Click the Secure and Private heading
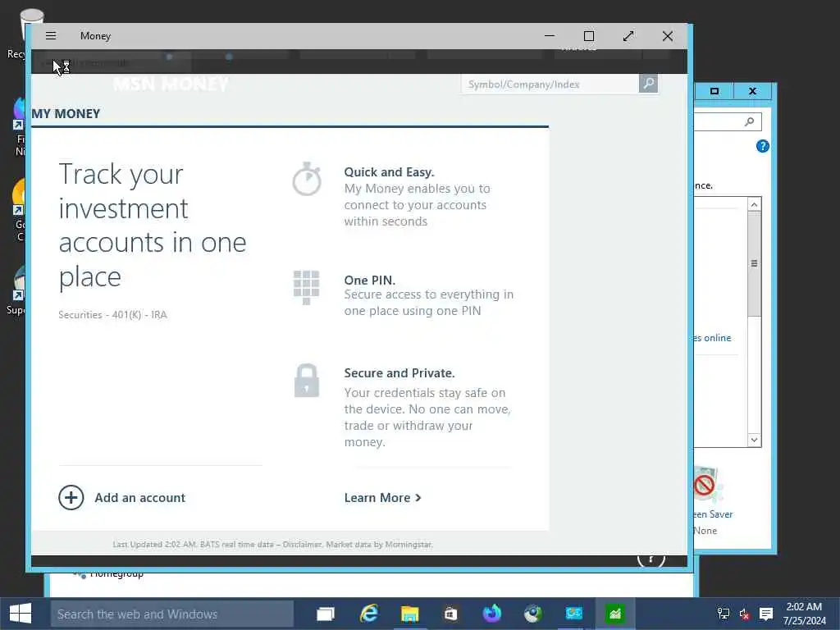The width and height of the screenshot is (840, 630). click(x=399, y=373)
